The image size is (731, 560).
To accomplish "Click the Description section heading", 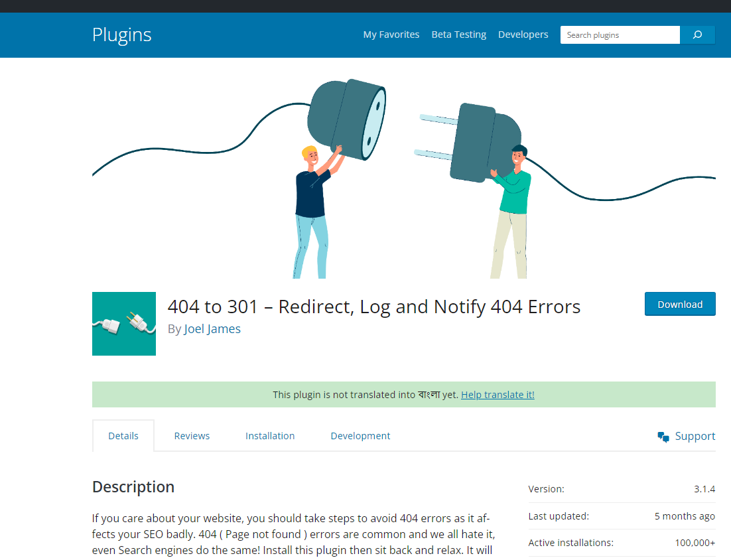I will click(x=133, y=487).
